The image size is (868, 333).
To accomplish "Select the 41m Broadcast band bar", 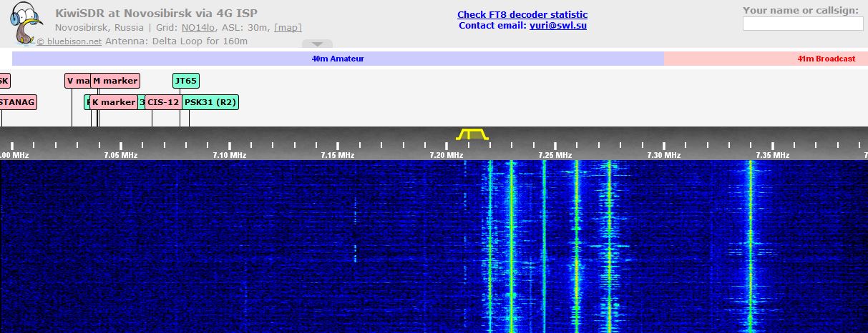I will (x=766, y=59).
